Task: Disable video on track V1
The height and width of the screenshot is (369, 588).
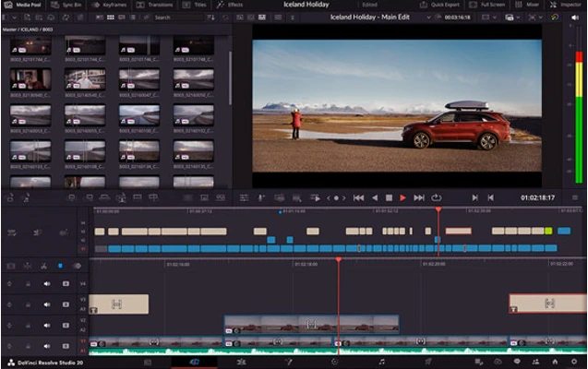Action: point(66,346)
